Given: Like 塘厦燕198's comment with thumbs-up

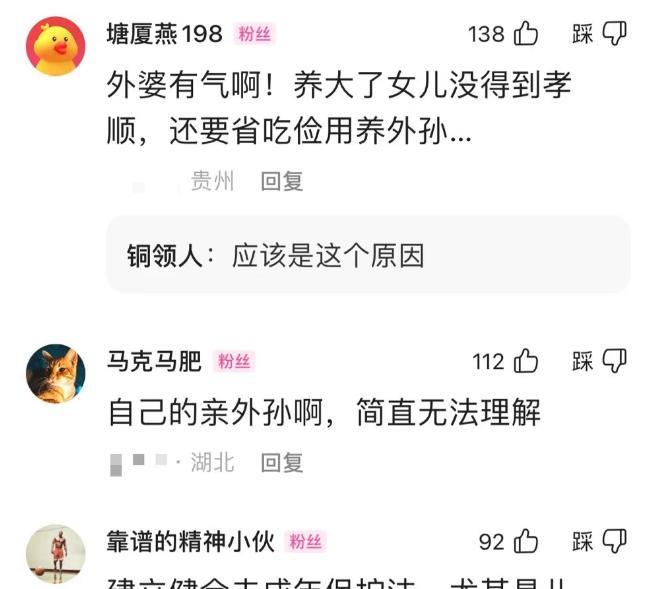Looking at the screenshot, I should (526, 33).
